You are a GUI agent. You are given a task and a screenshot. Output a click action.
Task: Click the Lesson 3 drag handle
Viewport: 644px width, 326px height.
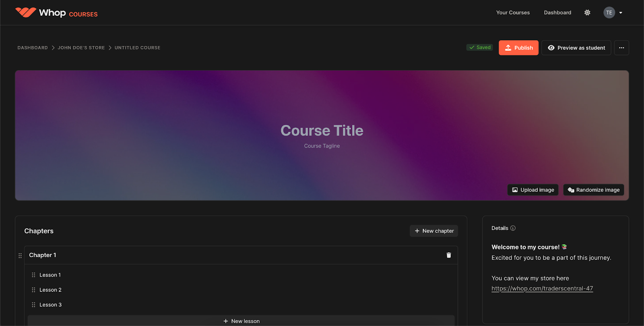(33, 305)
